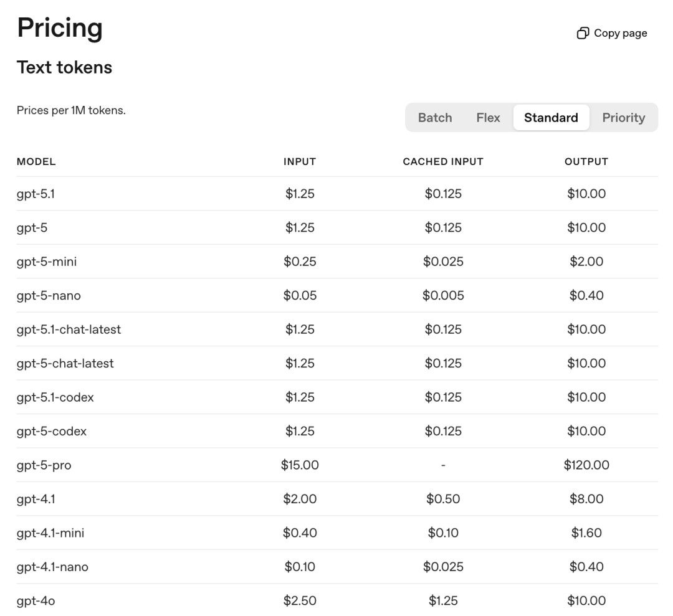Click gpt-4o's $2.50 input price
This screenshot has height=616, width=673.
300,600
